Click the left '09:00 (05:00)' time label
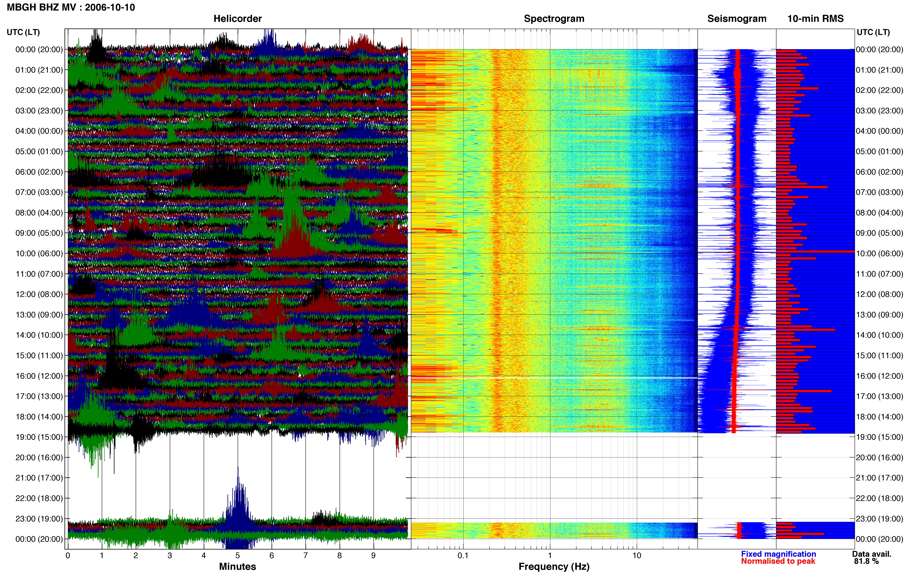Image resolution: width=924 pixels, height=578 pixels. point(39,233)
